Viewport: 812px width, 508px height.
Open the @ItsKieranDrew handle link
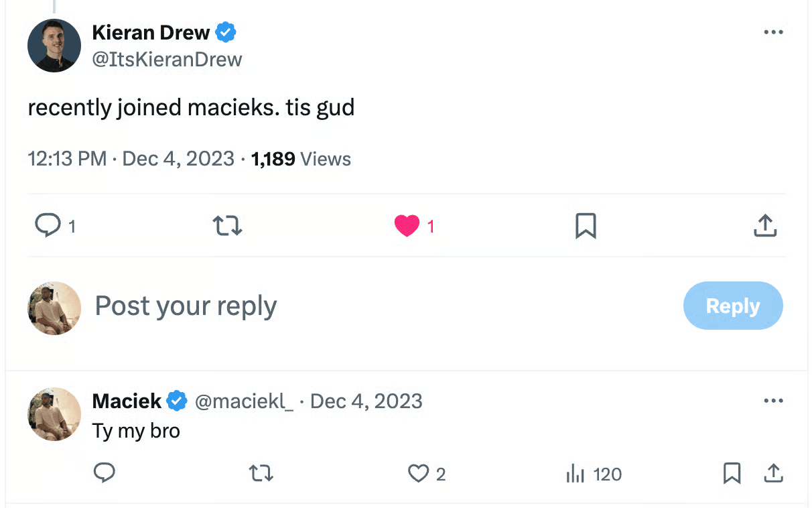point(167,59)
